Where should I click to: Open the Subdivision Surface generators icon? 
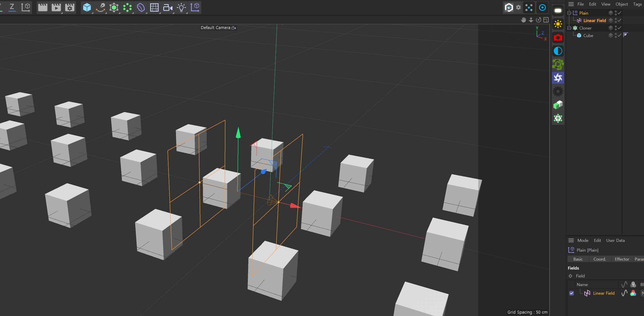tap(114, 7)
